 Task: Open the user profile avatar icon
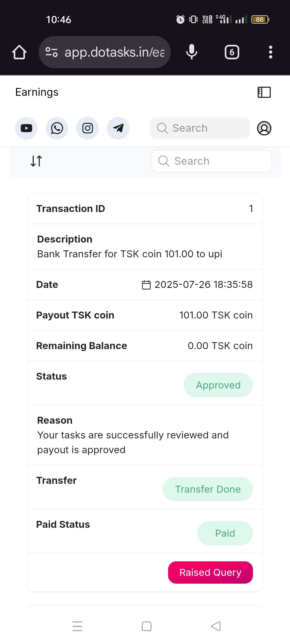coord(264,128)
